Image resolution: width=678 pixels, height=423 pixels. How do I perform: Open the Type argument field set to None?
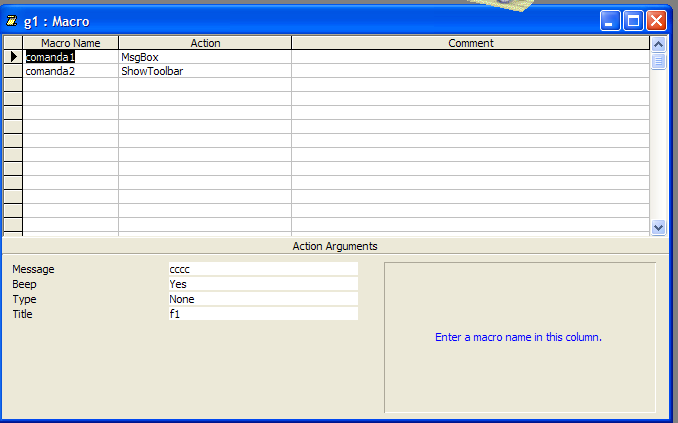coord(263,299)
